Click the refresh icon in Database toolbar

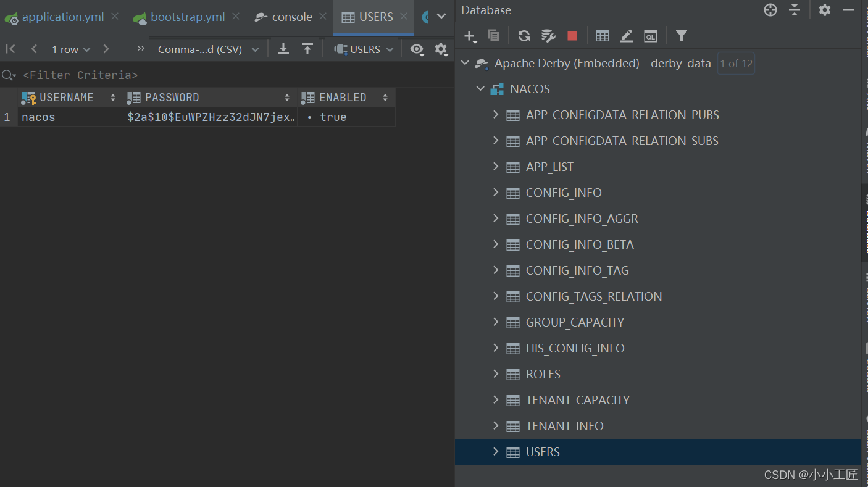pyautogui.click(x=524, y=36)
